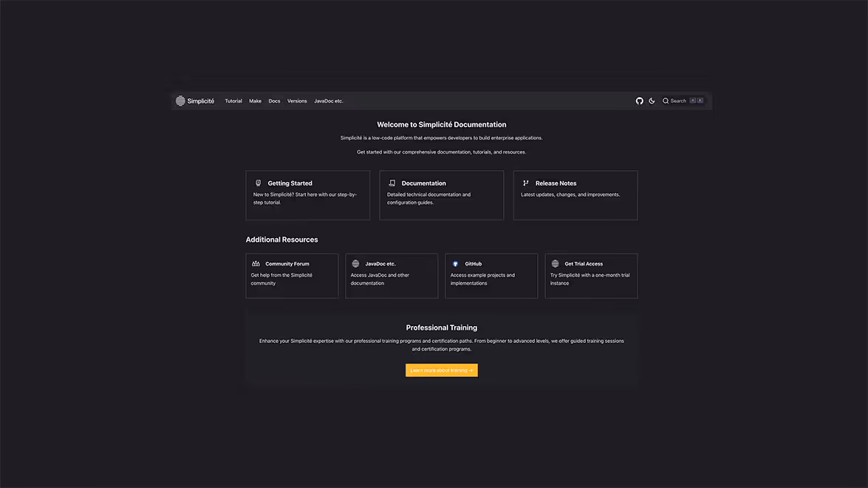Open the GitHub repository icon in navbar
The image size is (868, 488).
pos(640,101)
